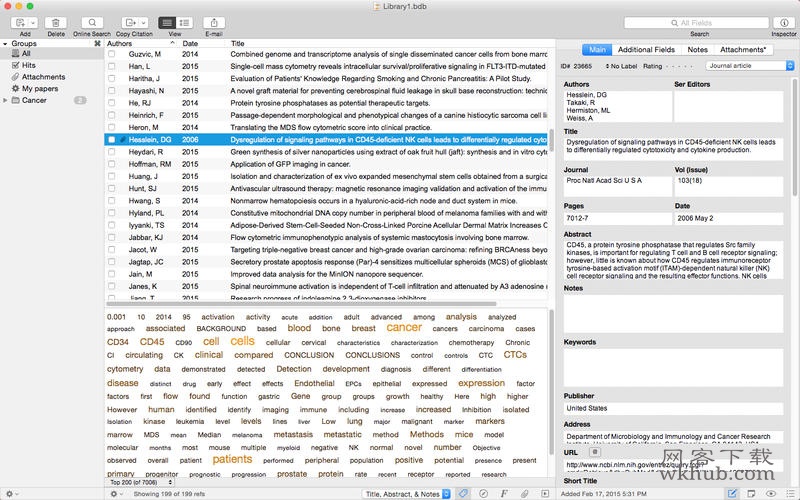Switch to the Attachments* tab
The width and height of the screenshot is (800, 500).
[x=743, y=49]
